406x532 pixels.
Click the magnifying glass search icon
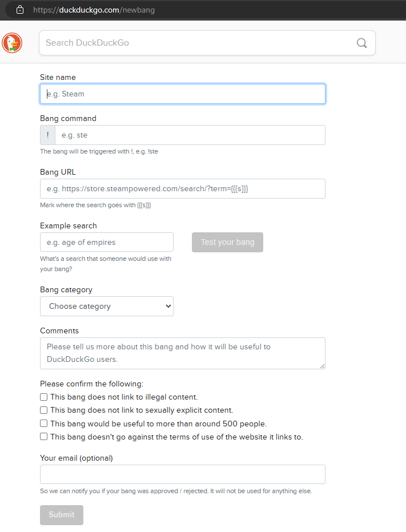click(361, 42)
